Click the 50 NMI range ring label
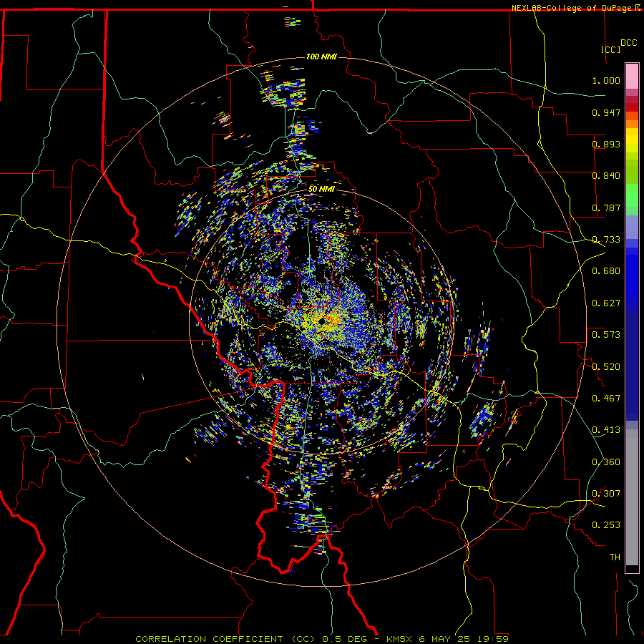 [321, 189]
